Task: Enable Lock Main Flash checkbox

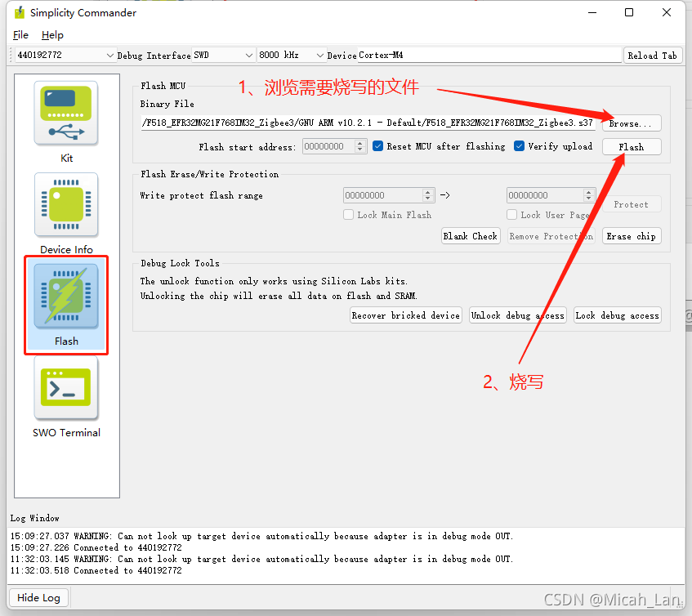Action: tap(348, 214)
